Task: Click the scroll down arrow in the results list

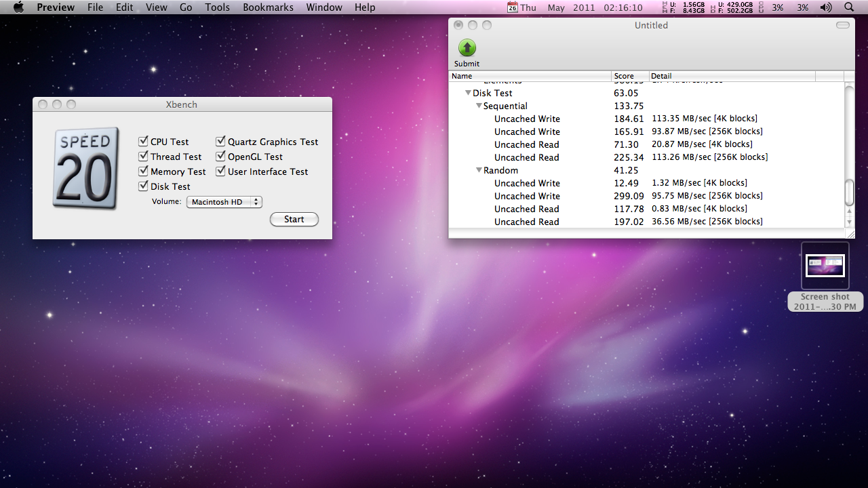Action: click(849, 221)
